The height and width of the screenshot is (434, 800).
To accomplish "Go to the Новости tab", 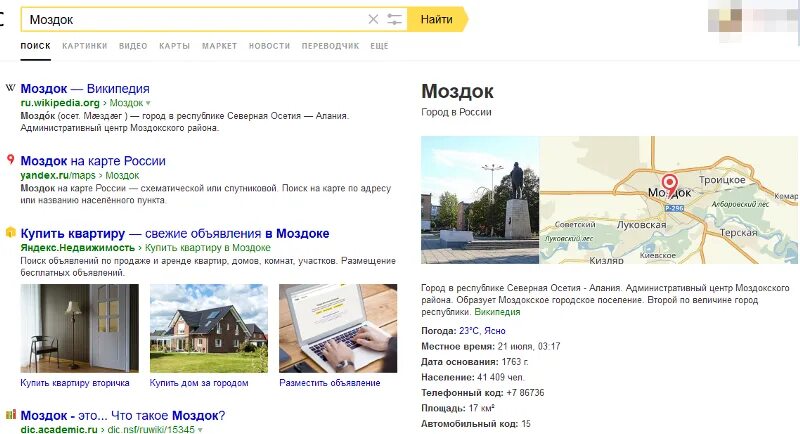I will click(x=269, y=46).
